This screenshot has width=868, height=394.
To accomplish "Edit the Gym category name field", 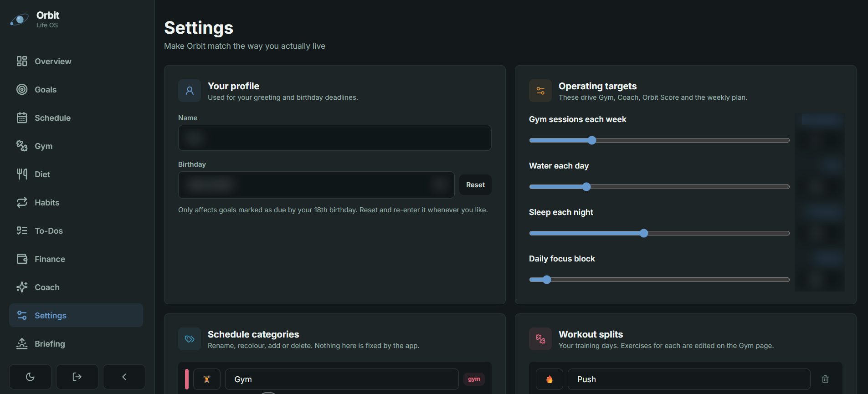I will (x=342, y=379).
